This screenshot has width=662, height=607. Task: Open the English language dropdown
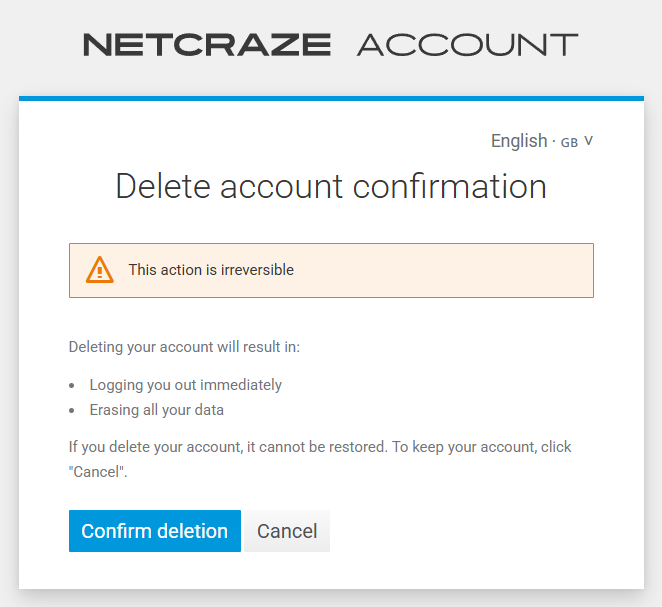click(519, 141)
